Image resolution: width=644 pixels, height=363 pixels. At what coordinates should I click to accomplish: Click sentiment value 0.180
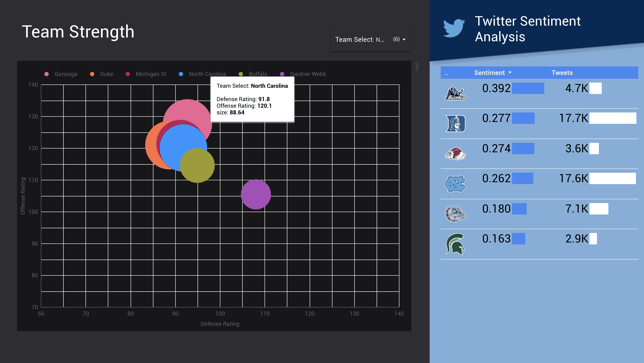(496, 209)
